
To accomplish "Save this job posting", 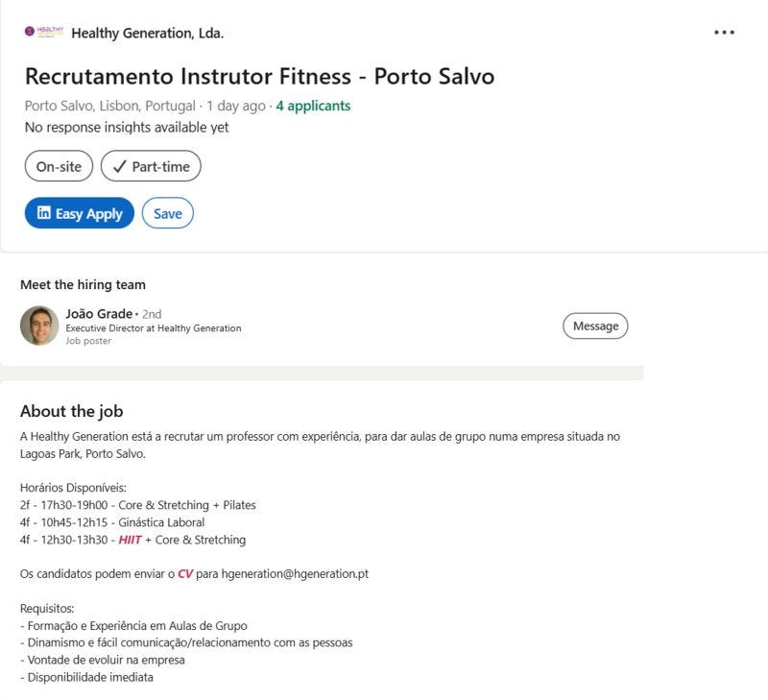I will pos(167,213).
